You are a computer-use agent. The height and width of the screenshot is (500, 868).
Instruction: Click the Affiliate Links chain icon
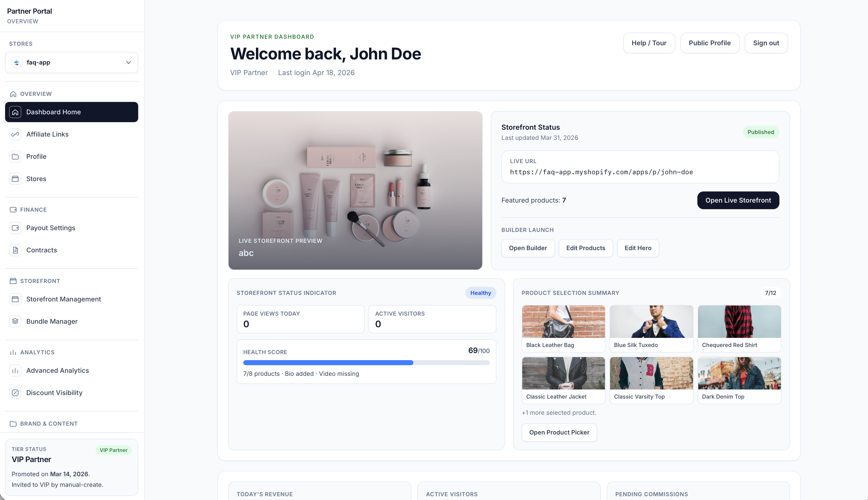[15, 134]
